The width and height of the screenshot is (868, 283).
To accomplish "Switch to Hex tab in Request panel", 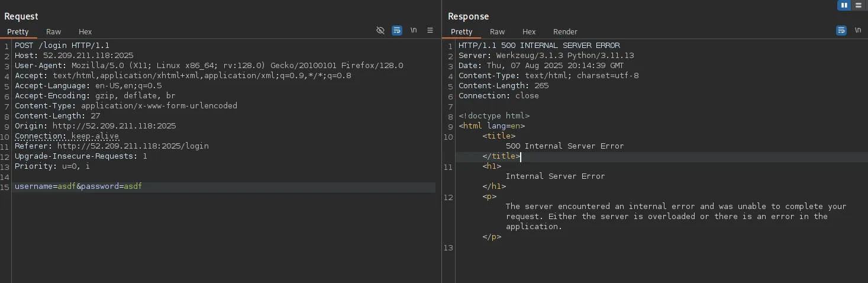I will pyautogui.click(x=85, y=32).
